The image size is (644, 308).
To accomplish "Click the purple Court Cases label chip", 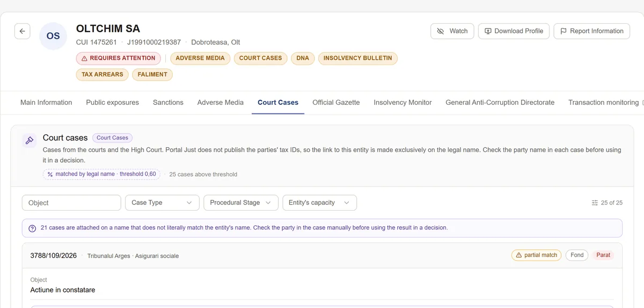I will tap(112, 138).
